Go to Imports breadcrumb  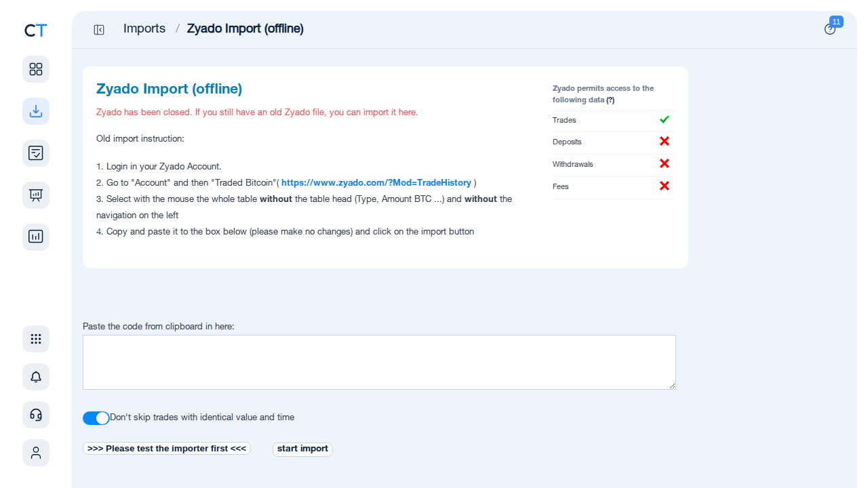tap(144, 28)
